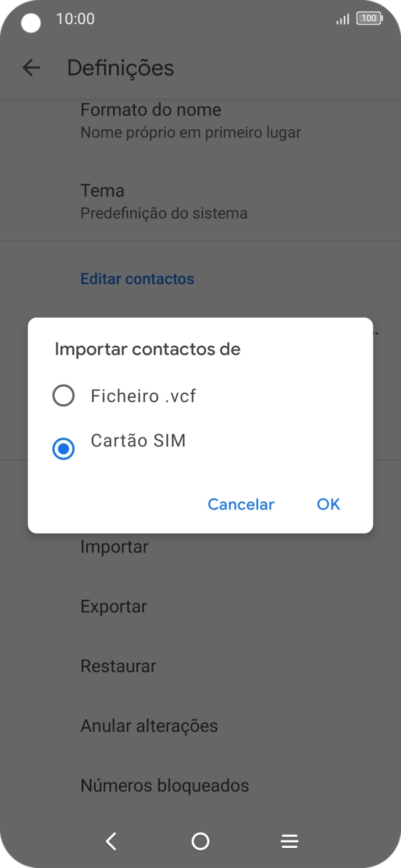This screenshot has height=868, width=401.
Task: Tap the clock showing 10:00
Action: pyautogui.click(x=76, y=19)
